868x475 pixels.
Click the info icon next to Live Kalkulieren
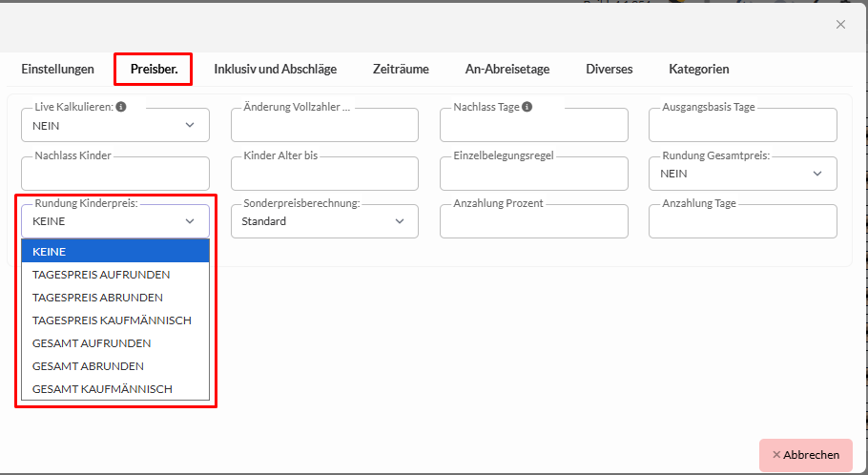click(x=121, y=108)
